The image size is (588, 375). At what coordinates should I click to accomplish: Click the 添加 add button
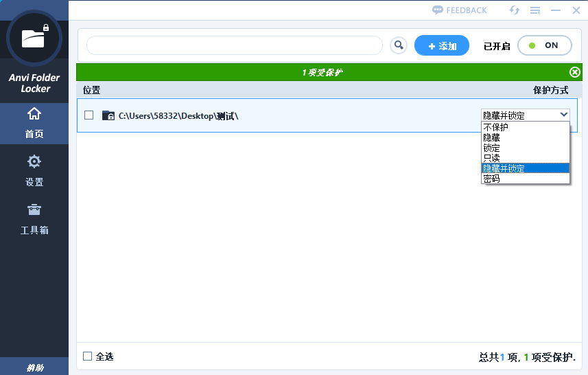coord(442,45)
